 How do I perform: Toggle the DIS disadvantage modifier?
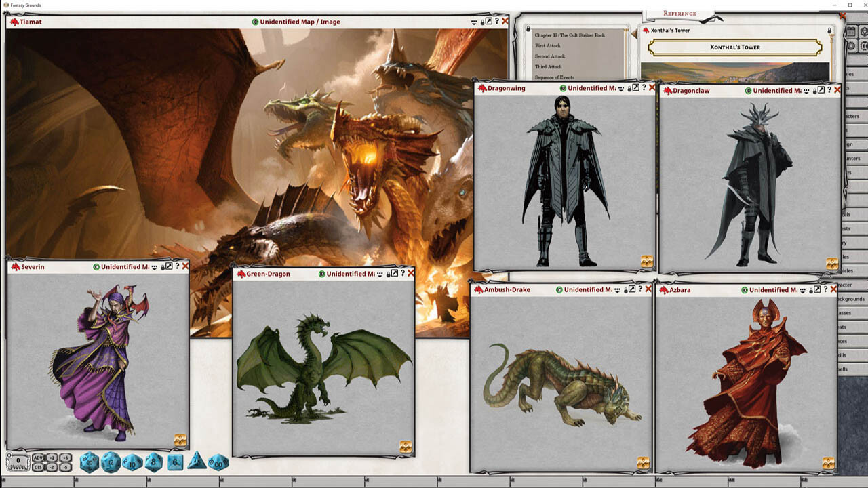tap(38, 467)
